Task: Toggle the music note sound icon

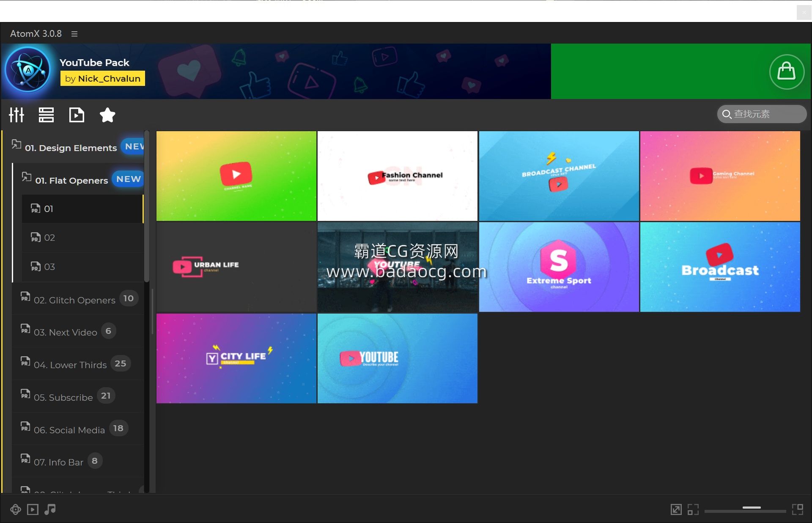Action: [50, 509]
